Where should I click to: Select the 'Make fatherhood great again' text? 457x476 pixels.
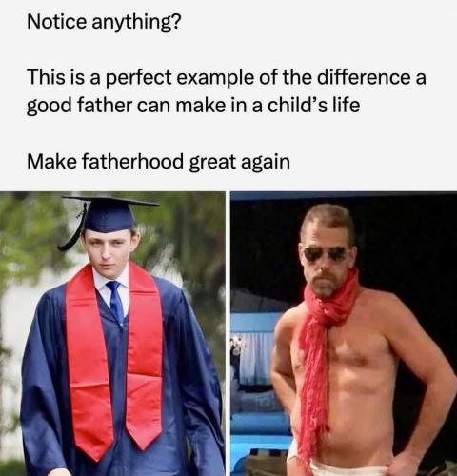click(158, 162)
